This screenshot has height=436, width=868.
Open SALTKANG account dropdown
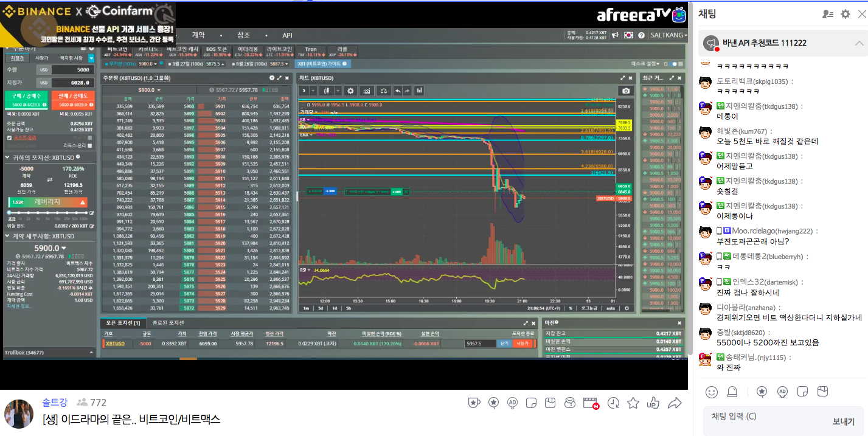[x=668, y=35]
